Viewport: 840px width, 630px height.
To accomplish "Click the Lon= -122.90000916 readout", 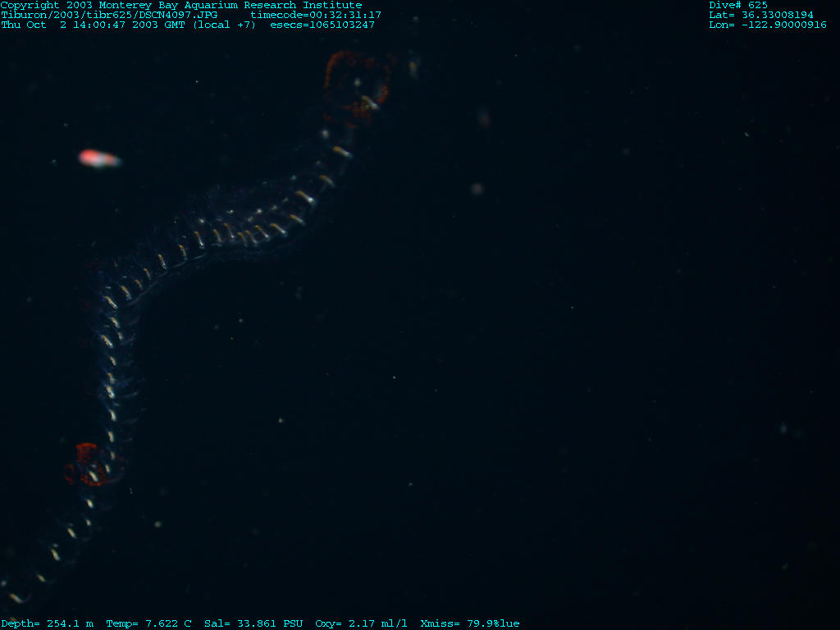I will pos(768,25).
